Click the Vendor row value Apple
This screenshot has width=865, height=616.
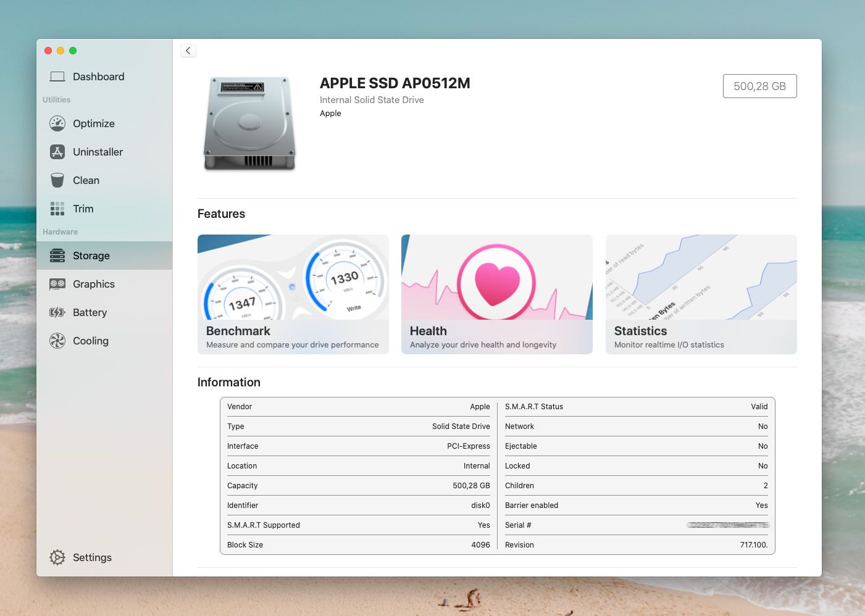click(480, 407)
